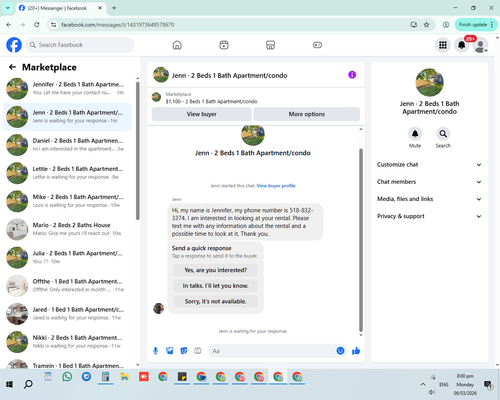The image size is (500, 400).
Task: Go back from Marketplace chats list
Action: click(x=12, y=67)
